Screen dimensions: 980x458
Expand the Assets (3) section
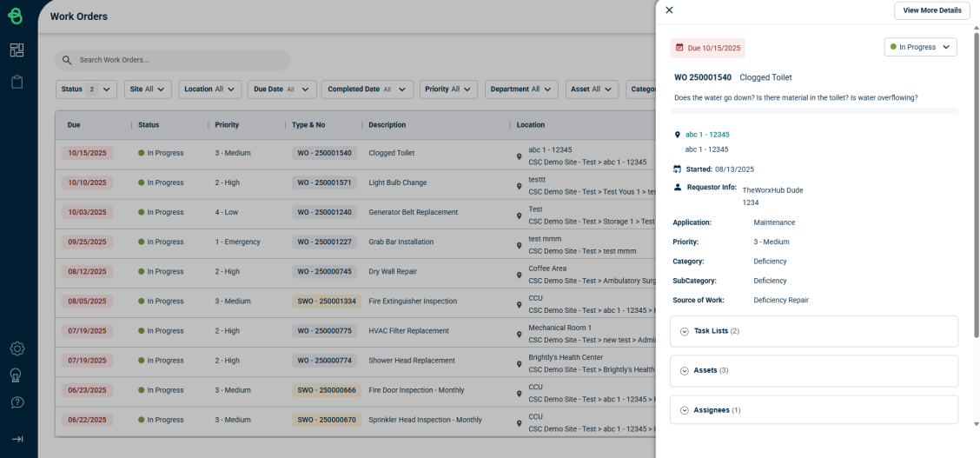tap(814, 370)
